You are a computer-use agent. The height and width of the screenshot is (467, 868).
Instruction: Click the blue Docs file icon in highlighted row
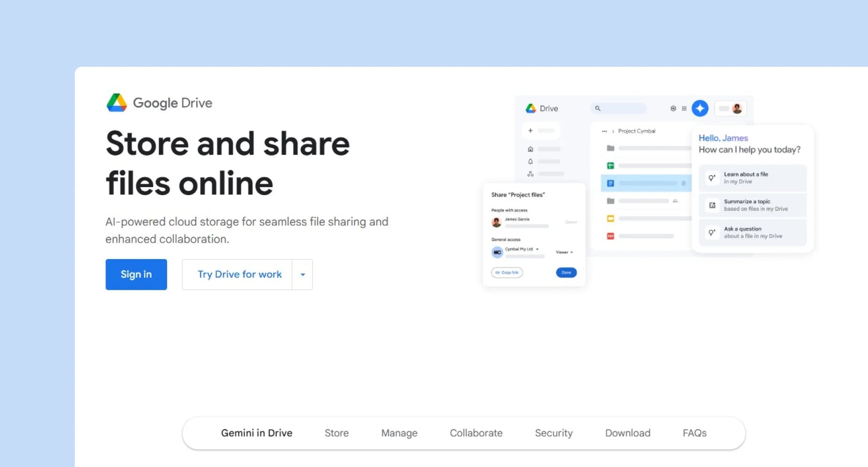[611, 183]
